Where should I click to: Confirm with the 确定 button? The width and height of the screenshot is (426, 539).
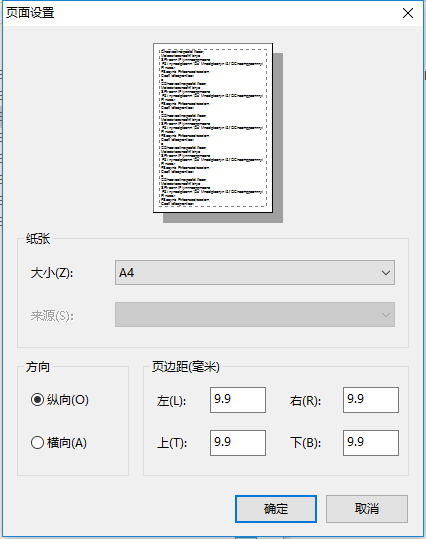tap(276, 509)
